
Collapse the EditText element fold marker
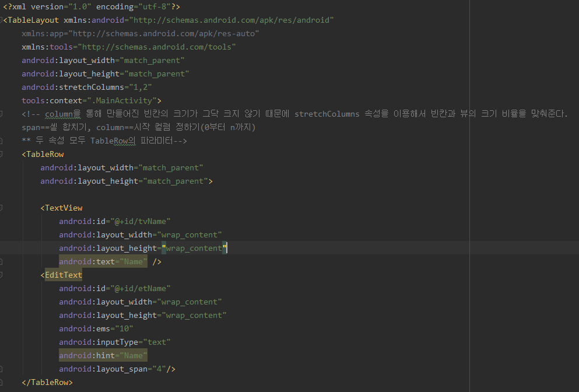pos(1,275)
